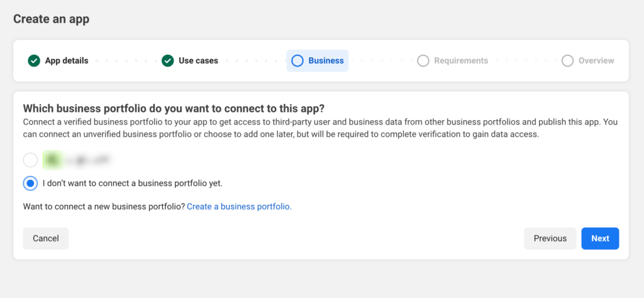Continue with the blue Next button
The image size is (644, 298).
pyautogui.click(x=600, y=238)
